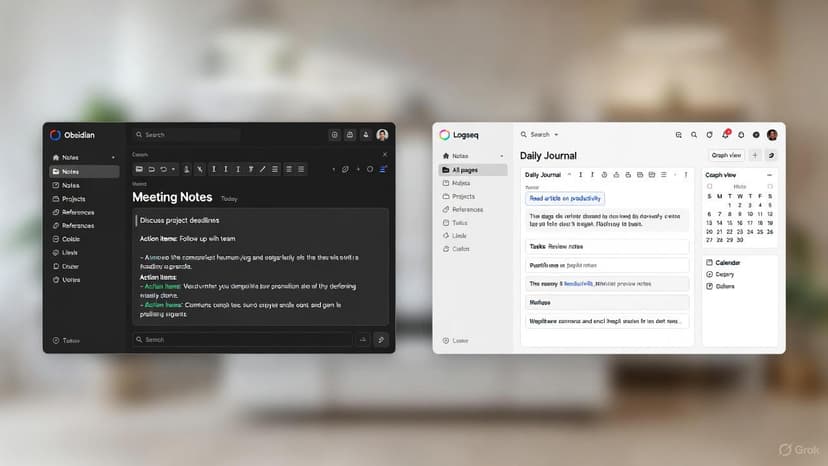Click the blue link in Logseq's preview notes row

coord(578,284)
